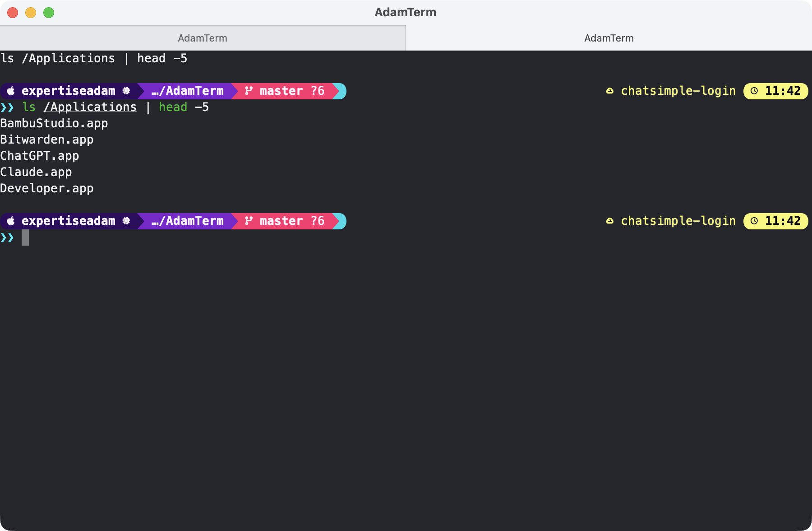Click Claude.app in the output
Image resolution: width=812 pixels, height=531 pixels.
tap(36, 172)
